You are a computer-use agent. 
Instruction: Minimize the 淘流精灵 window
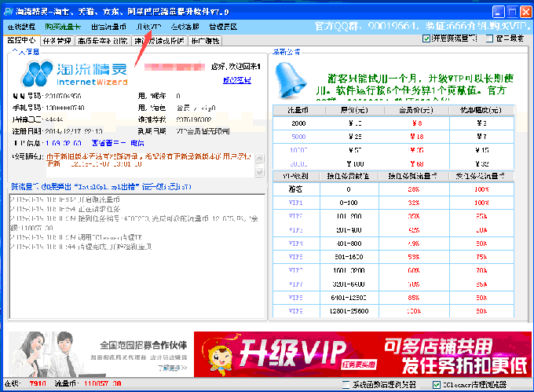498,13
